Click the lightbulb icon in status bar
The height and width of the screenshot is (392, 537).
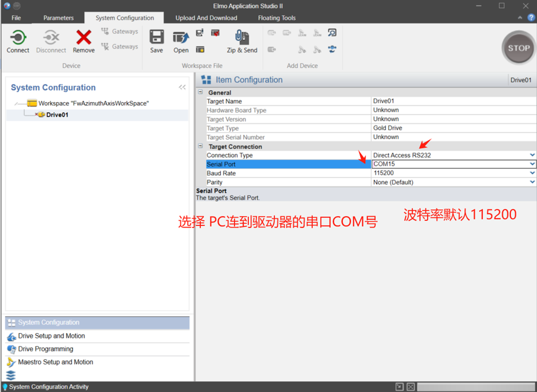tap(5, 387)
